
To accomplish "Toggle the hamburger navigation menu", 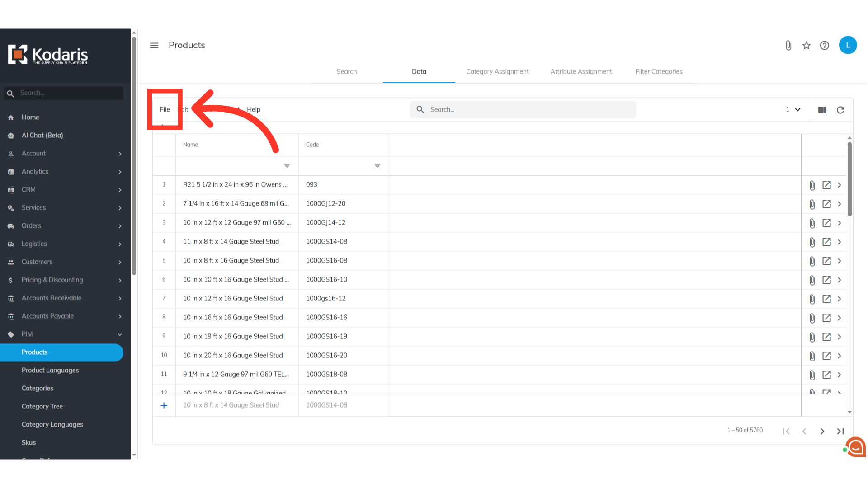I will pos(154,45).
